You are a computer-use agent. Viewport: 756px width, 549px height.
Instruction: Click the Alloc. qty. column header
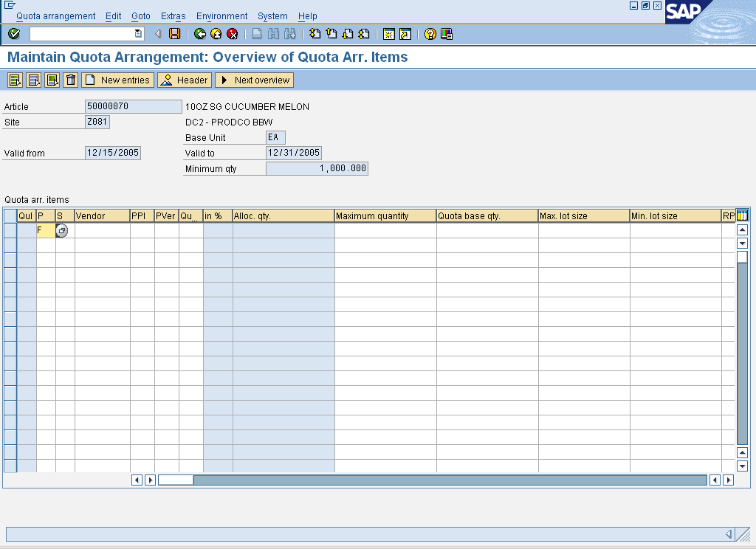point(283,216)
